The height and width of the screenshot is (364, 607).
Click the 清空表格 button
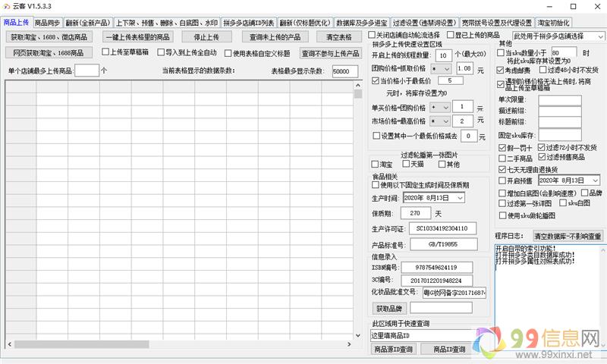338,36
